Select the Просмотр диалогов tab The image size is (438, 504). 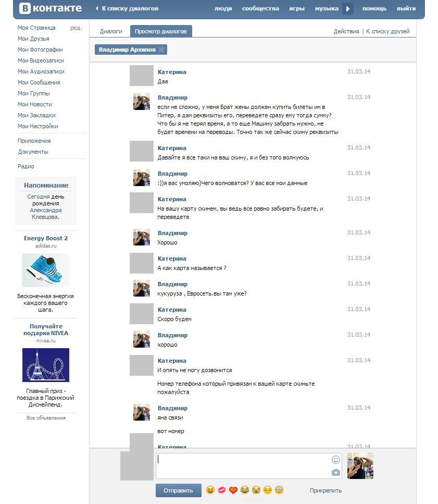[161, 31]
